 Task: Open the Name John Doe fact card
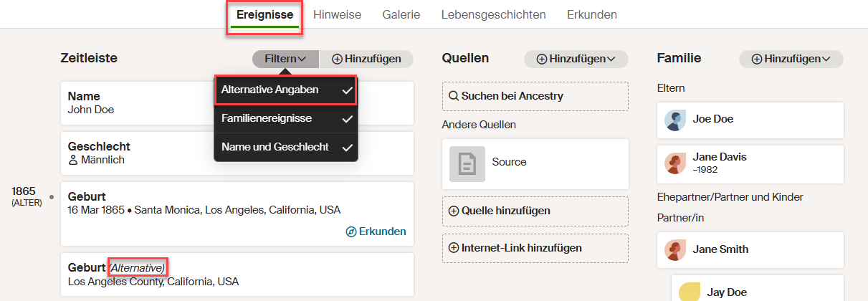coord(237,102)
